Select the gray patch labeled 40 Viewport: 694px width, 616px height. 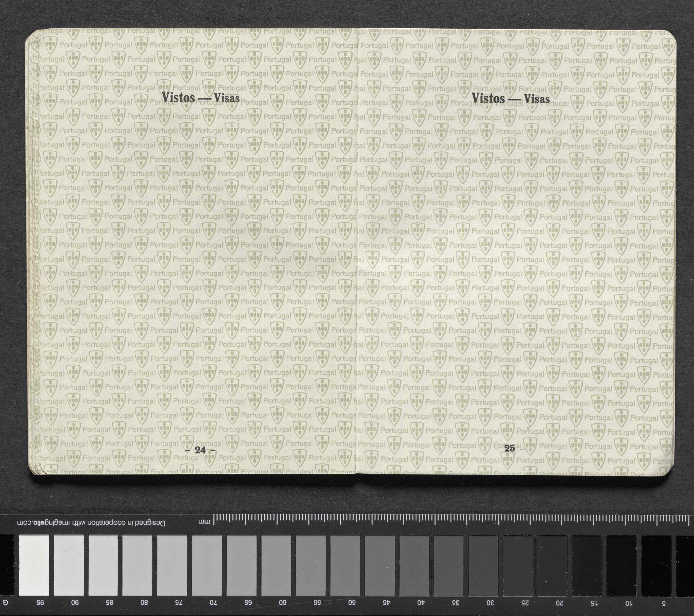tap(414, 565)
